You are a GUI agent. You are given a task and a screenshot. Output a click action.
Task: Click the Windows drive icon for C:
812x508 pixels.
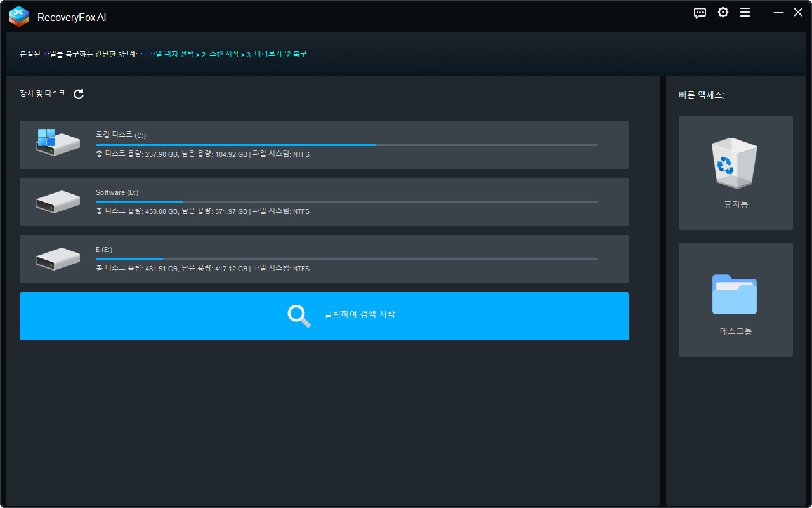pos(57,143)
